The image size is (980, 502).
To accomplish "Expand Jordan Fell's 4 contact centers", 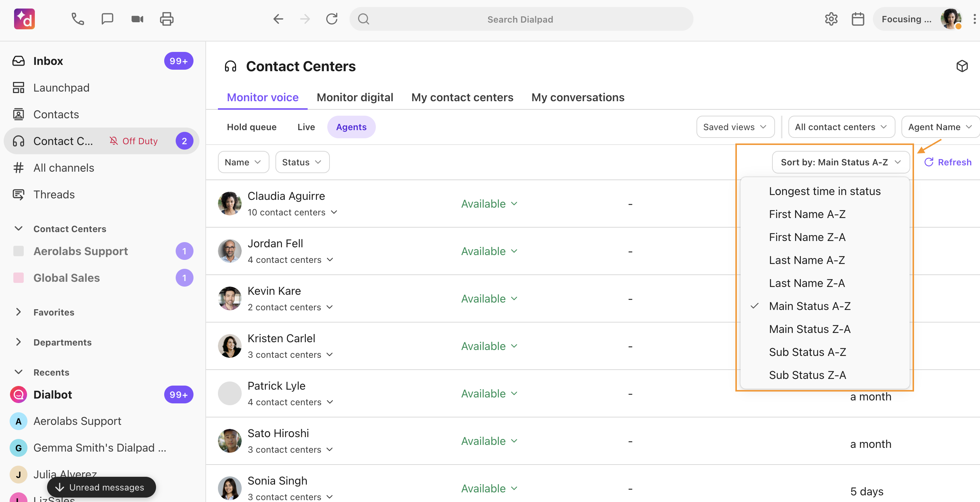I will 290,260.
